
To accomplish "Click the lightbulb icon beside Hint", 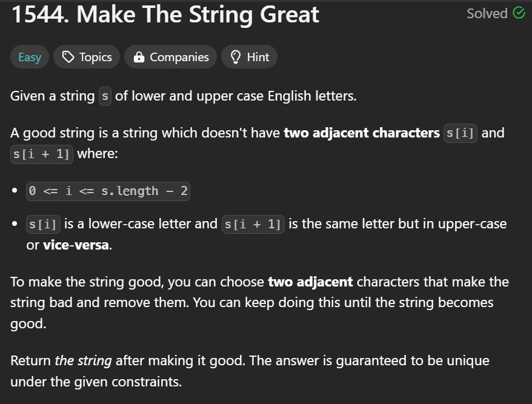I will point(236,57).
